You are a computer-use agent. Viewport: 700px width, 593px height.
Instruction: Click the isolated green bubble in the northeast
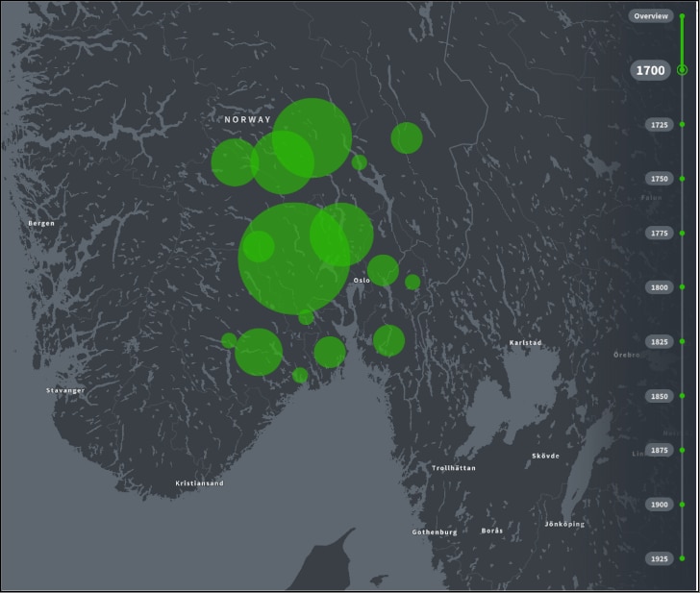tap(407, 137)
